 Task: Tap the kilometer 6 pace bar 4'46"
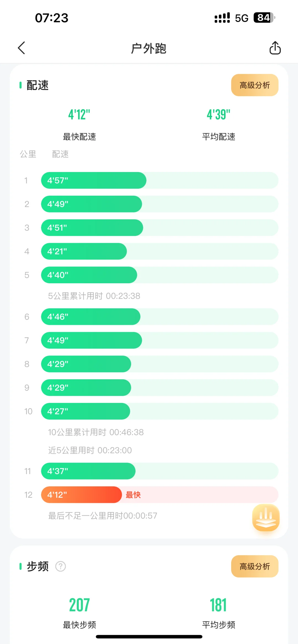coord(91,317)
